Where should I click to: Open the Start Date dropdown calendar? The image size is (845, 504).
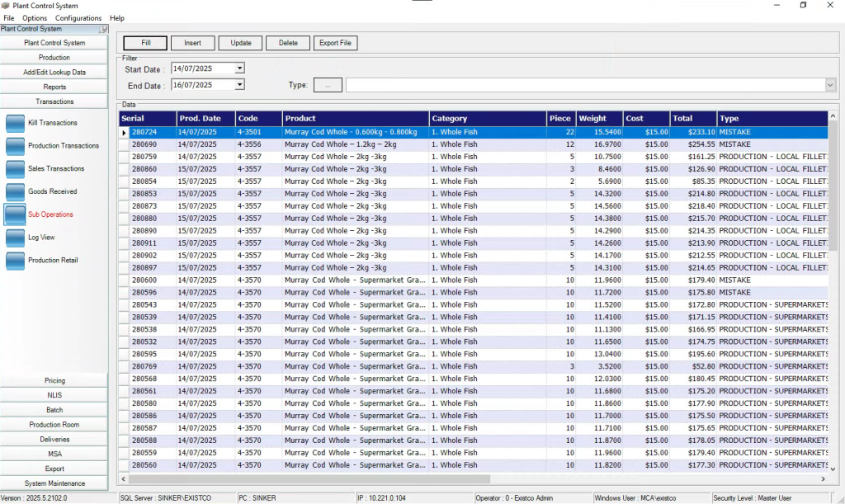240,68
